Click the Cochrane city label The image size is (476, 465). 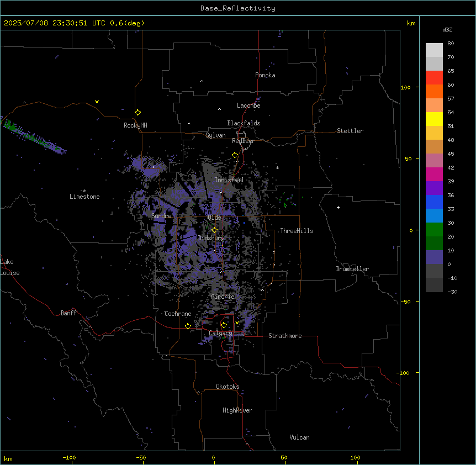pyautogui.click(x=178, y=314)
